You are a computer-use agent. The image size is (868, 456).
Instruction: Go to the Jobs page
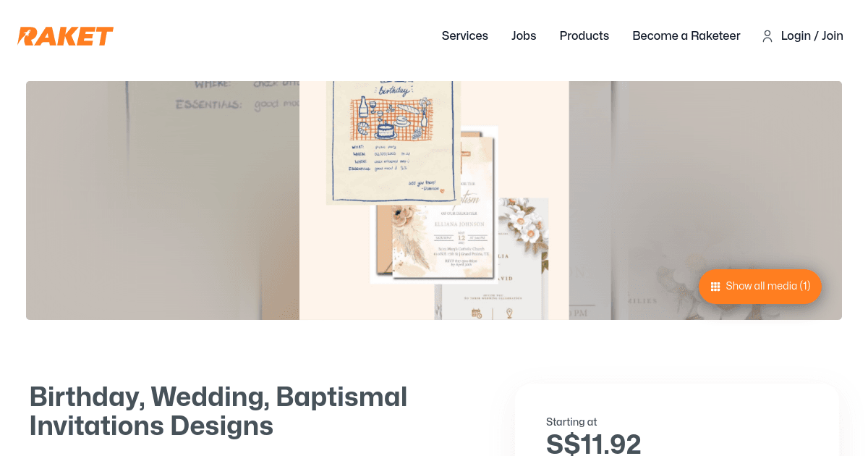coord(524,35)
